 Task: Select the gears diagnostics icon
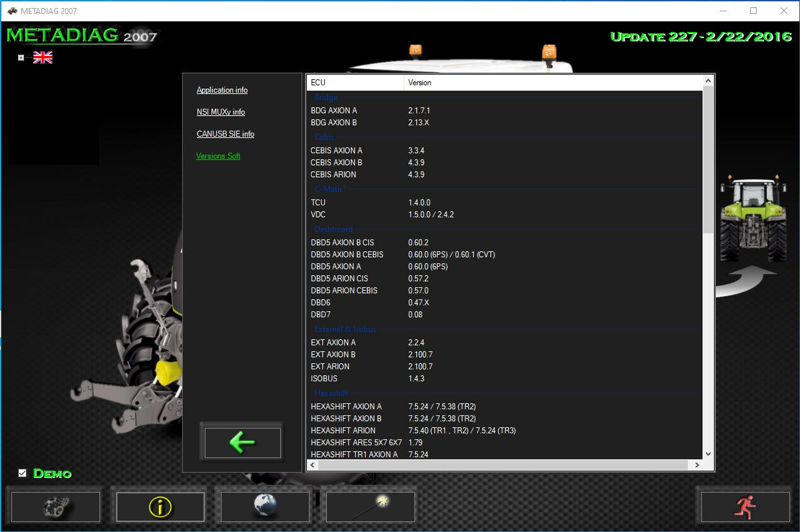55,507
